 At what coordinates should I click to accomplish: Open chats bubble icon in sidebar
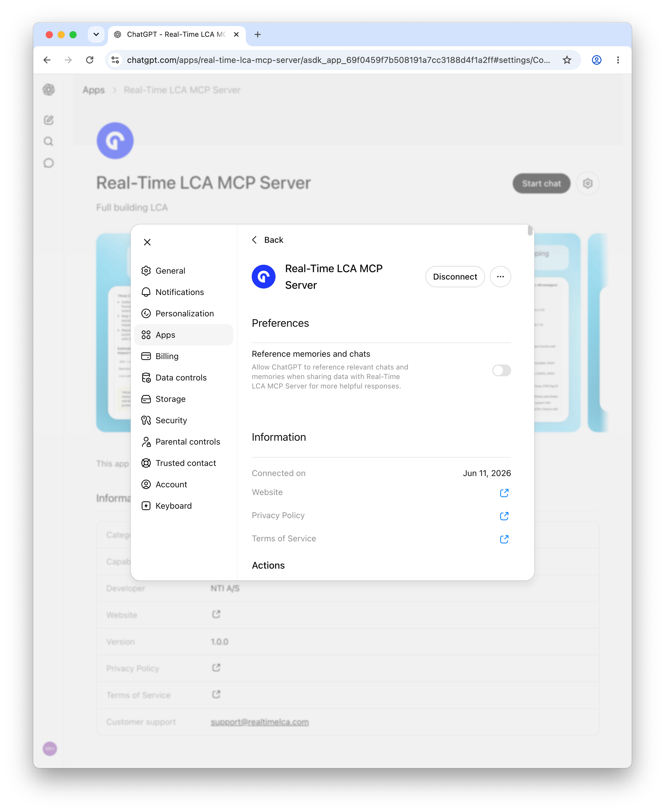[49, 163]
